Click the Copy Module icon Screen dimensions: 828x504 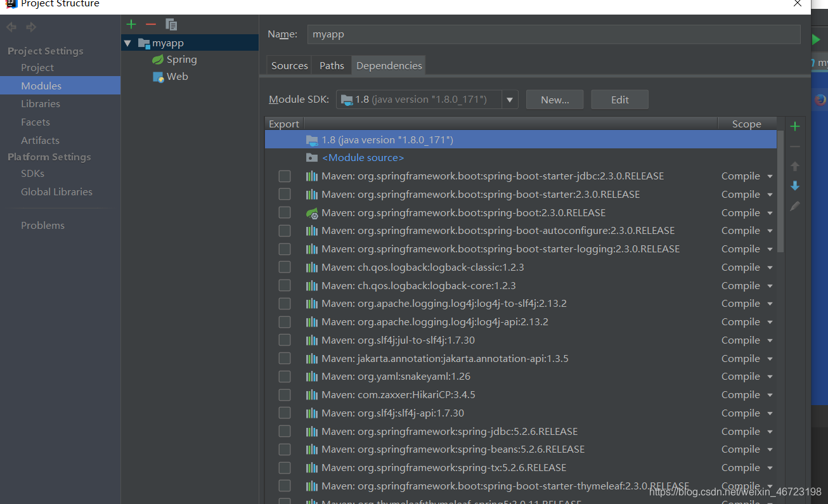tap(171, 24)
